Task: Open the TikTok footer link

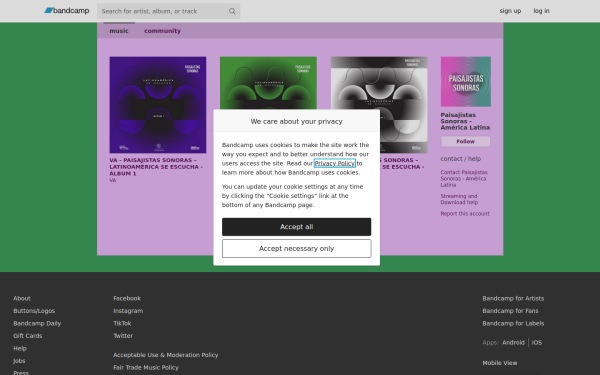Action: [x=122, y=323]
